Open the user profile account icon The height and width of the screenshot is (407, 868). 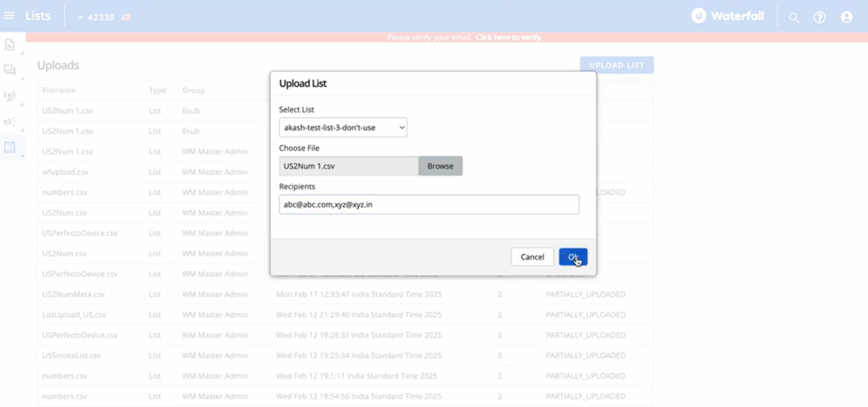coord(846,17)
